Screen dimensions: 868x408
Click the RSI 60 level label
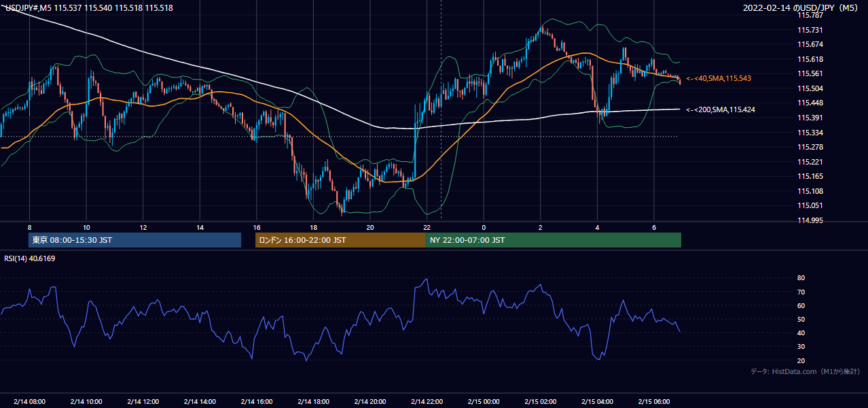tap(801, 305)
